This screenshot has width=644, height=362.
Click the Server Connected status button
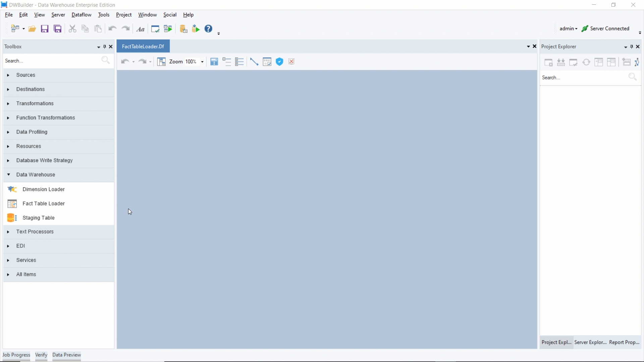click(x=605, y=29)
